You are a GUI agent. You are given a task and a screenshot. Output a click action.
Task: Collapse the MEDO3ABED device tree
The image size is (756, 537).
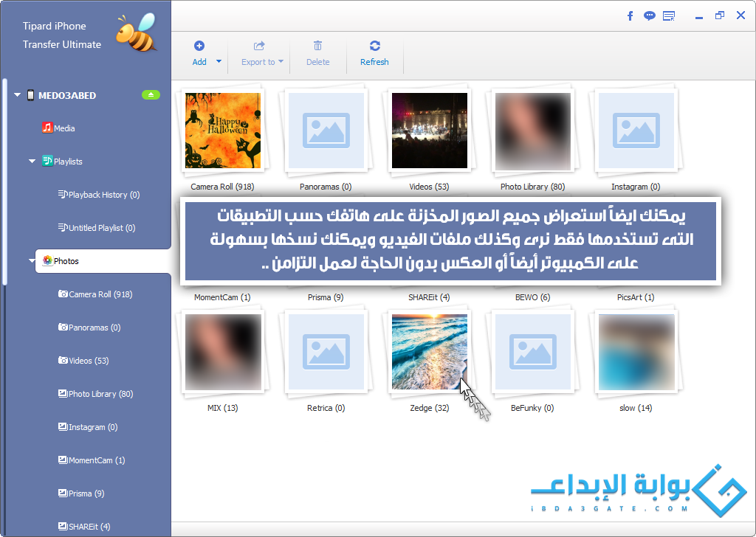click(x=18, y=95)
